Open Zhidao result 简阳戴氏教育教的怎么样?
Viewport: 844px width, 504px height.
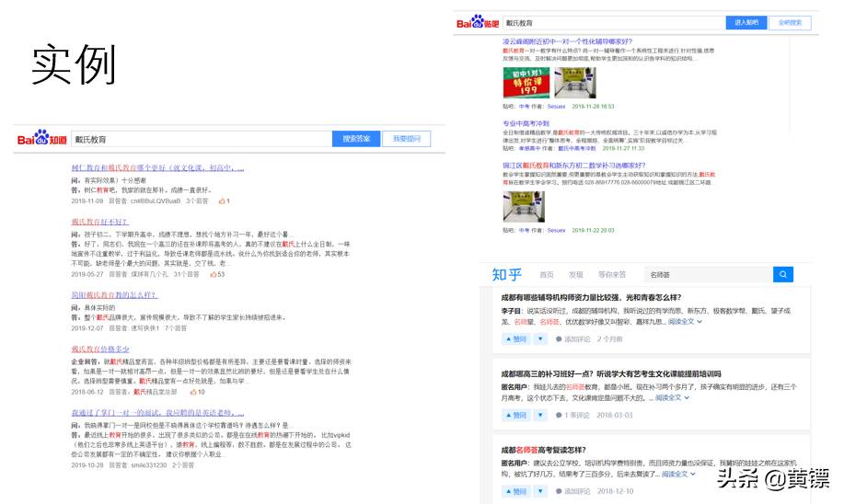click(x=115, y=294)
